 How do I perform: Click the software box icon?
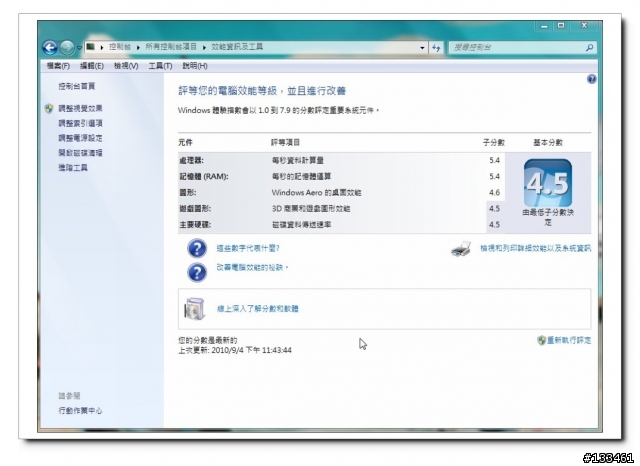[195, 309]
